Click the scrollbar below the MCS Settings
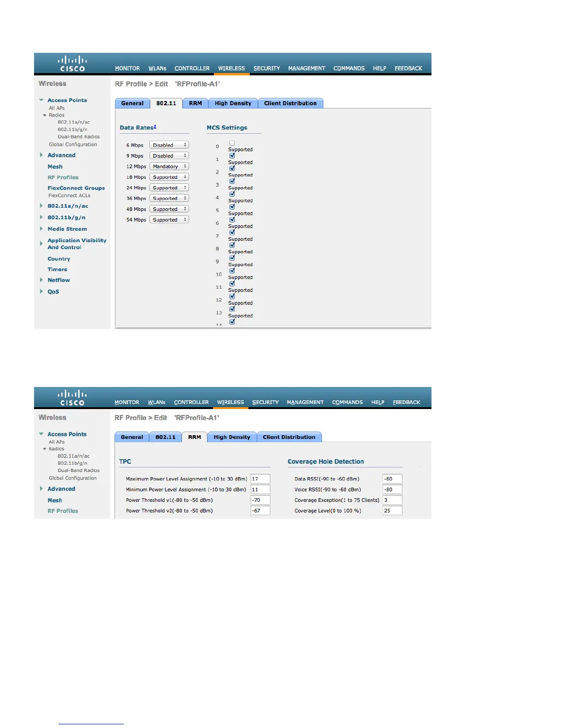563x728 pixels. point(274,328)
